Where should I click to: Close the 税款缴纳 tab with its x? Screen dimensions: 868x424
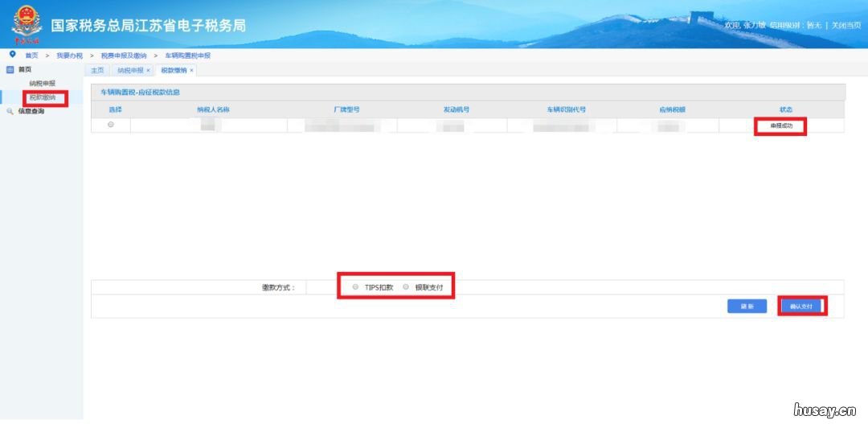[x=191, y=70]
